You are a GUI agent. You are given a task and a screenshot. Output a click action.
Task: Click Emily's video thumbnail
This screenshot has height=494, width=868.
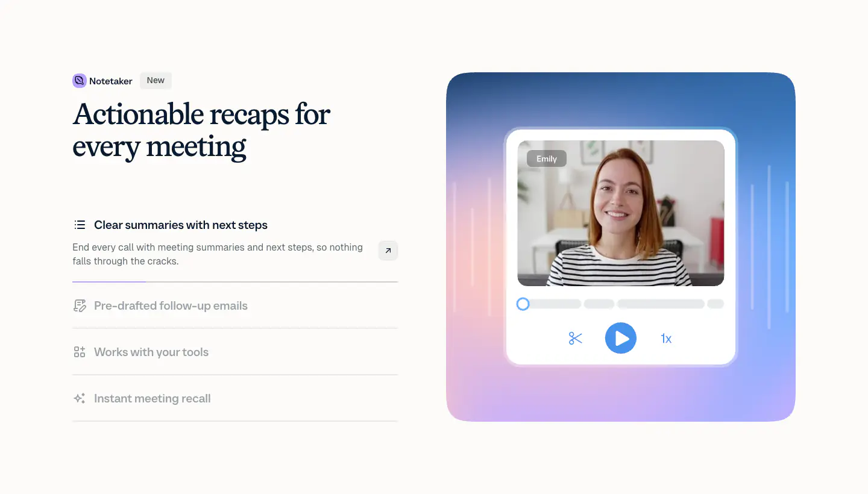point(621,213)
